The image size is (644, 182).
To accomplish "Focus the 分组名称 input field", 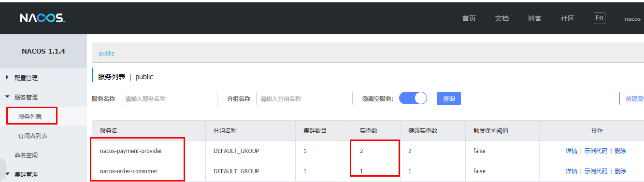I will (304, 98).
